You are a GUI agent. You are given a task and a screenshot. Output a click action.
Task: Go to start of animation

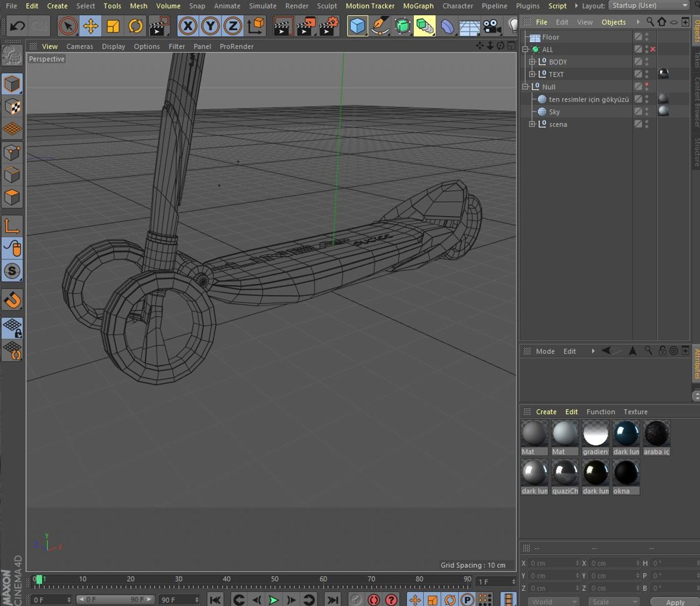tap(215, 600)
